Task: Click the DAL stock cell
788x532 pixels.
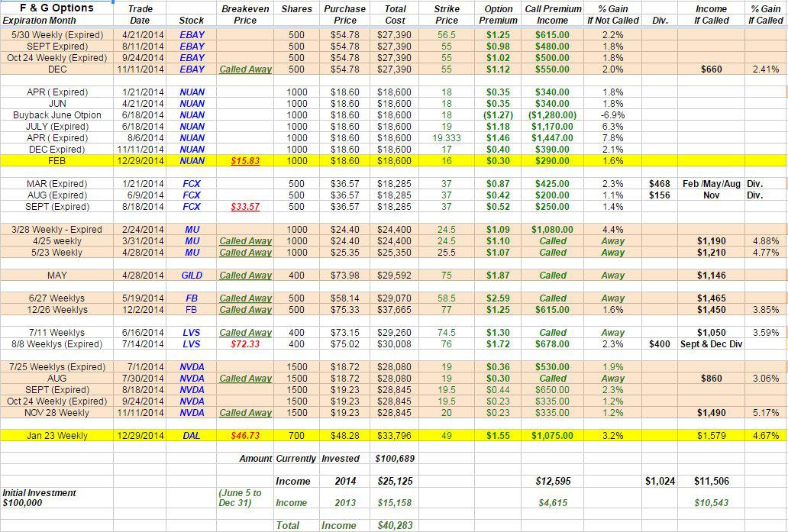Action: point(192,436)
